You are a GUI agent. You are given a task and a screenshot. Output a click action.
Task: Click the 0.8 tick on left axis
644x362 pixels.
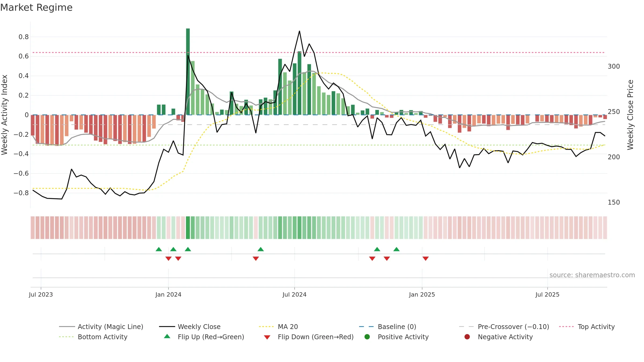click(x=24, y=37)
